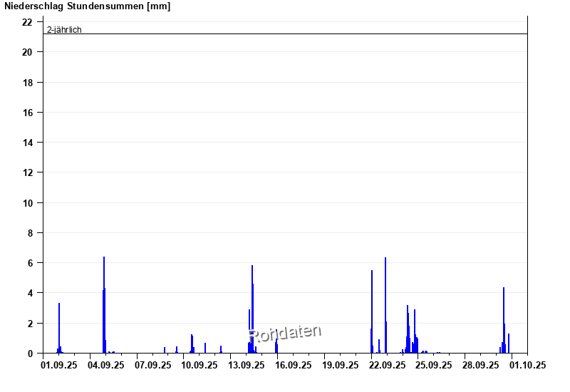The image size is (570, 392).
Task: Click the 6 label on the y-axis
Action: pos(30,263)
